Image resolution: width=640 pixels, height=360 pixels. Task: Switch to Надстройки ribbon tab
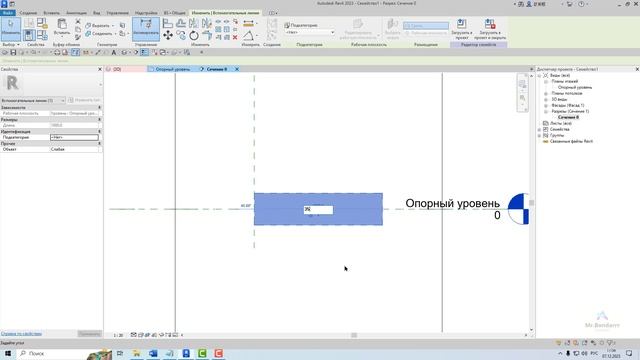coord(146,13)
